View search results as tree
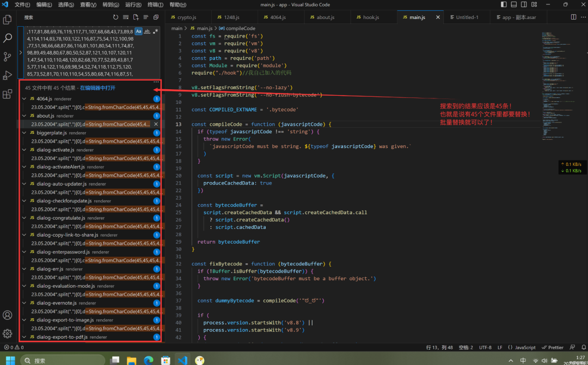The image size is (588, 365). click(x=146, y=17)
